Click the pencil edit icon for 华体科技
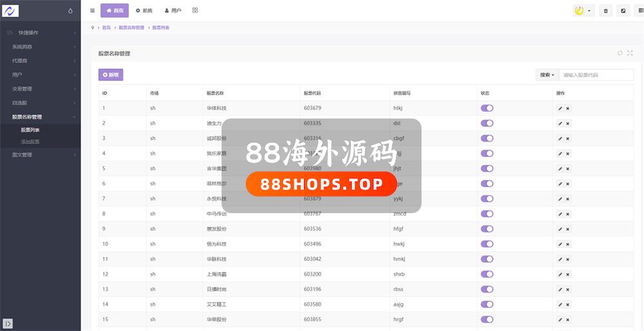This screenshot has height=331, width=644. pyautogui.click(x=560, y=108)
